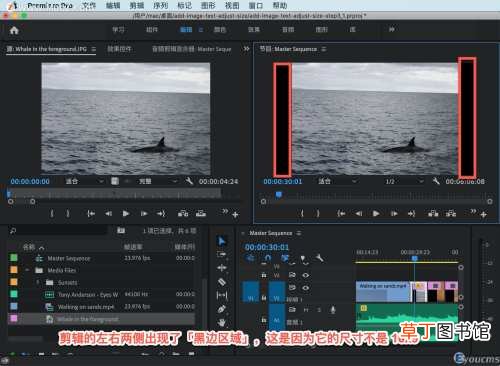Viewport: 500px width, 366px height.
Task: Click Source monitor Insert button
Action: click(183, 213)
